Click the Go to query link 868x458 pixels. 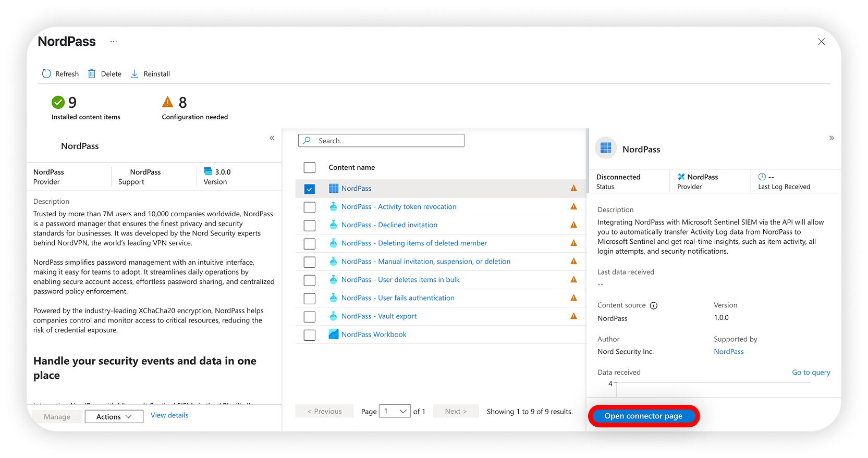click(811, 373)
